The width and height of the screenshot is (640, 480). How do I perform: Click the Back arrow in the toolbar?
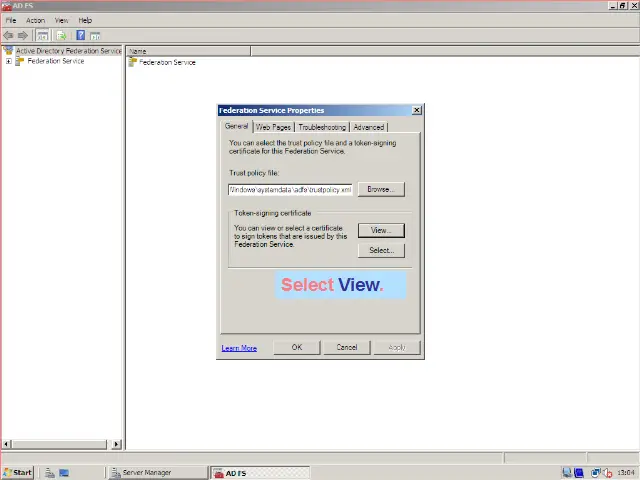(9, 35)
